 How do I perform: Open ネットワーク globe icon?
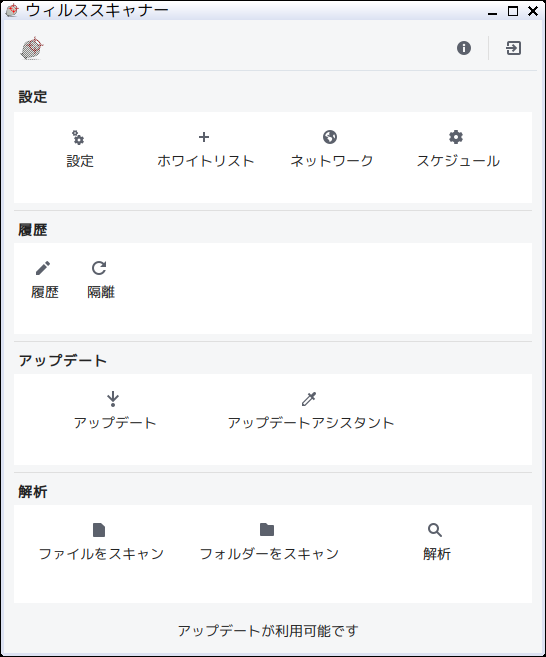click(x=330, y=137)
